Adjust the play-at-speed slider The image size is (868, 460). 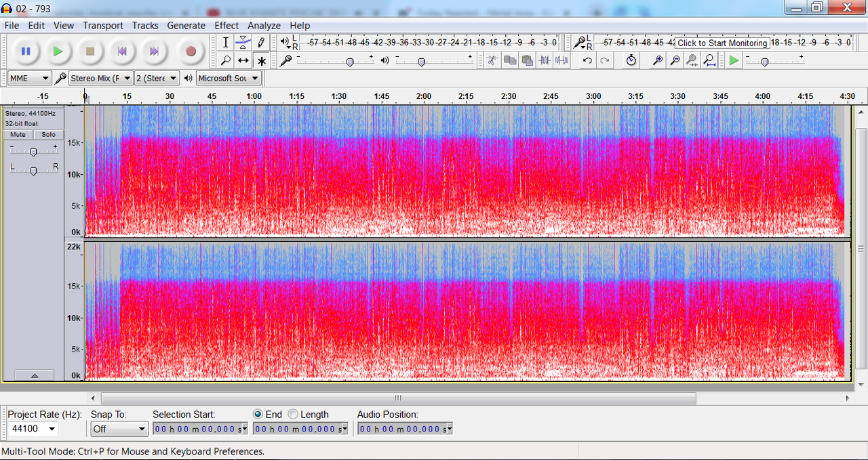764,61
